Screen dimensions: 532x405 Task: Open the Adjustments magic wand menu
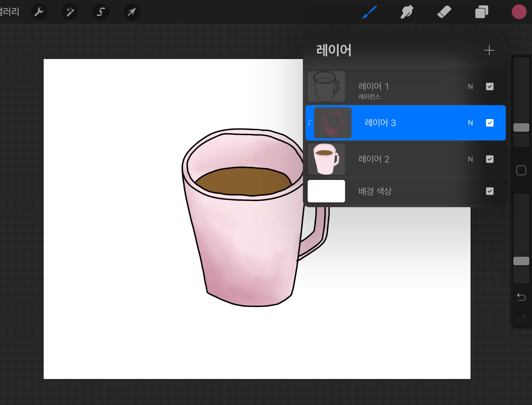click(70, 12)
